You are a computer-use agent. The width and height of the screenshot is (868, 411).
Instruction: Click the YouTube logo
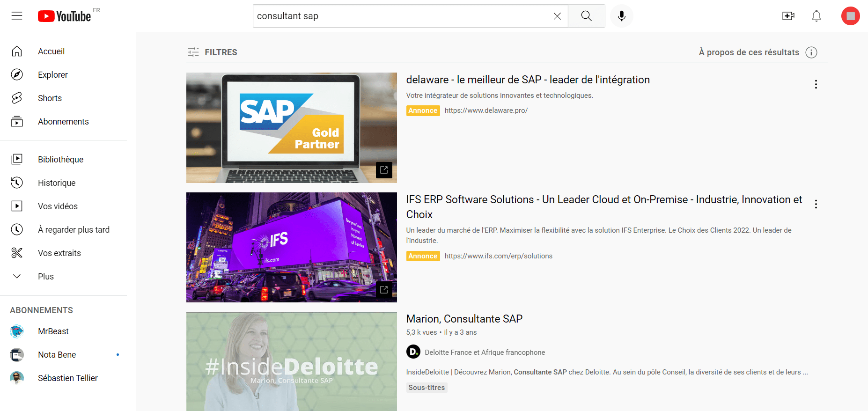coord(65,16)
